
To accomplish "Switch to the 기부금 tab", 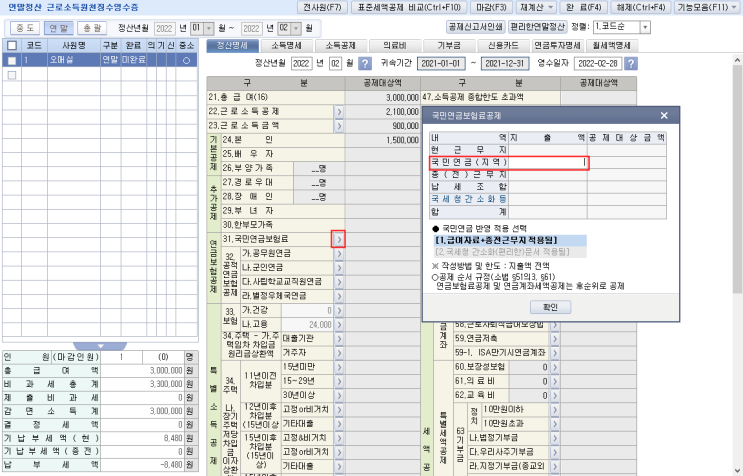I will pyautogui.click(x=449, y=46).
